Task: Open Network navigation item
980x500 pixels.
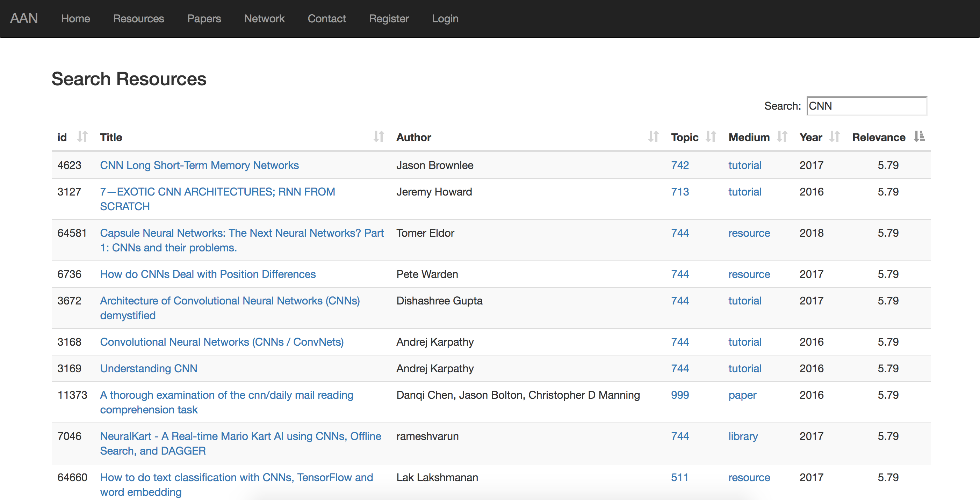Action: [x=265, y=19]
